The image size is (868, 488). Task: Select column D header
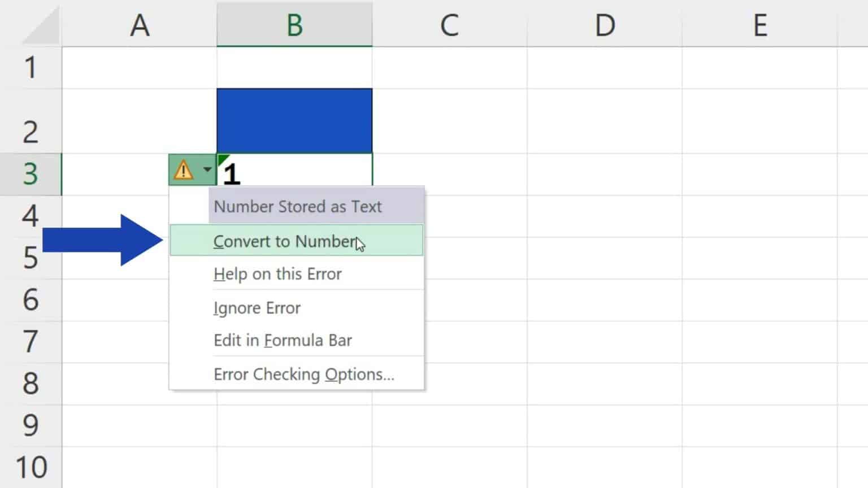(605, 25)
